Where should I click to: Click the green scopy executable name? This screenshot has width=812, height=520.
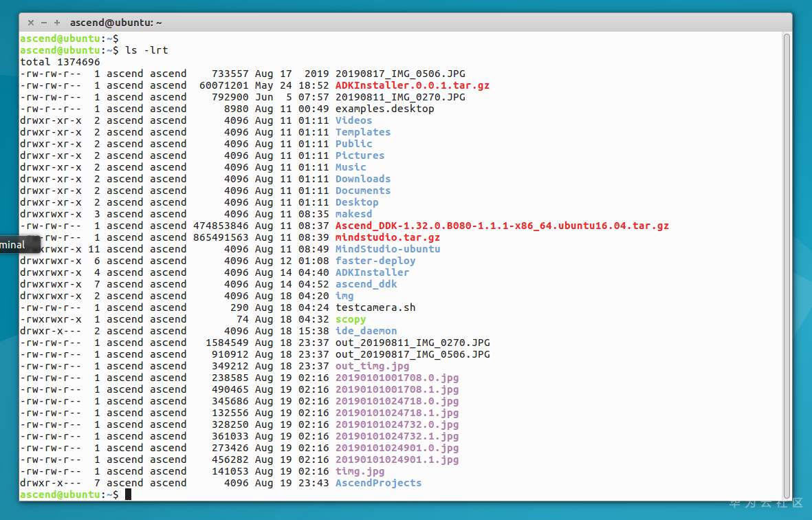coord(351,320)
